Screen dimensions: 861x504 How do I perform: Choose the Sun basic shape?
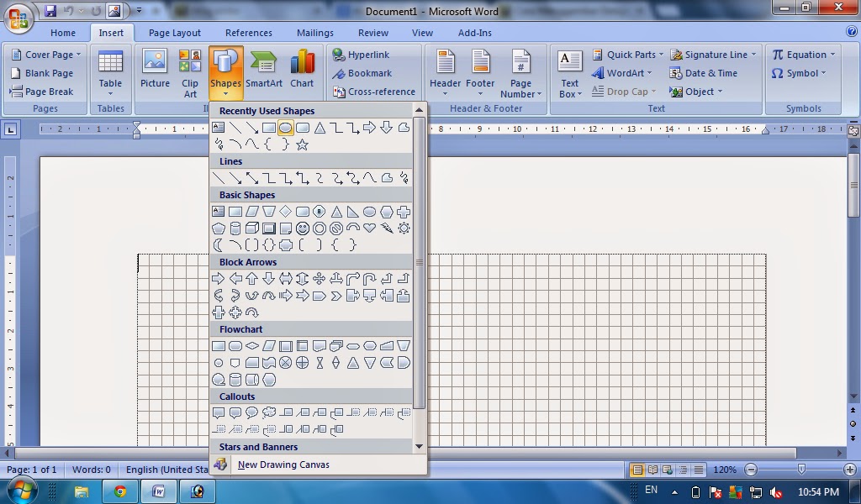(404, 228)
